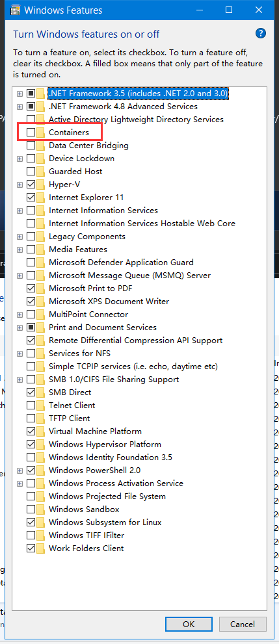Viewport: 279px width, 644px height.
Task: Click the Windows Features title bar icon
Action: tap(16, 10)
